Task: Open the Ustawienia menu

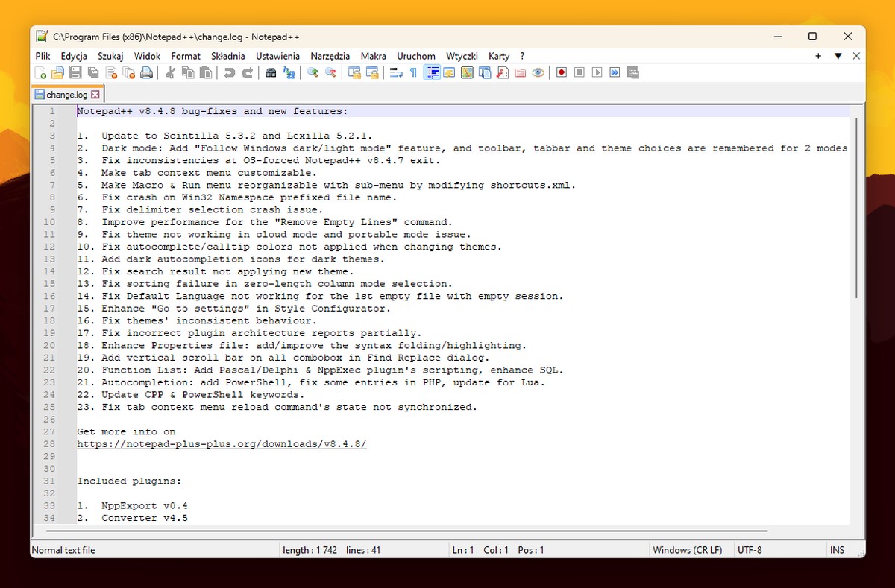Action: coord(277,56)
